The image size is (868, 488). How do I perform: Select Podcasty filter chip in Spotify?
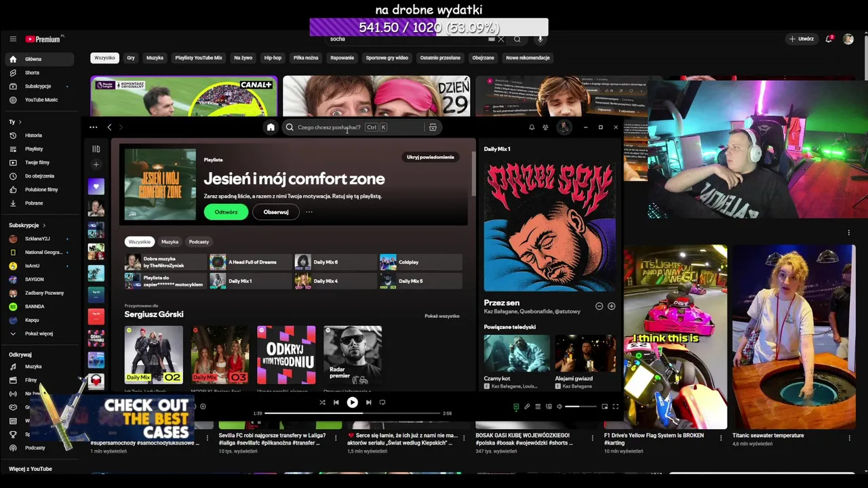[199, 242]
